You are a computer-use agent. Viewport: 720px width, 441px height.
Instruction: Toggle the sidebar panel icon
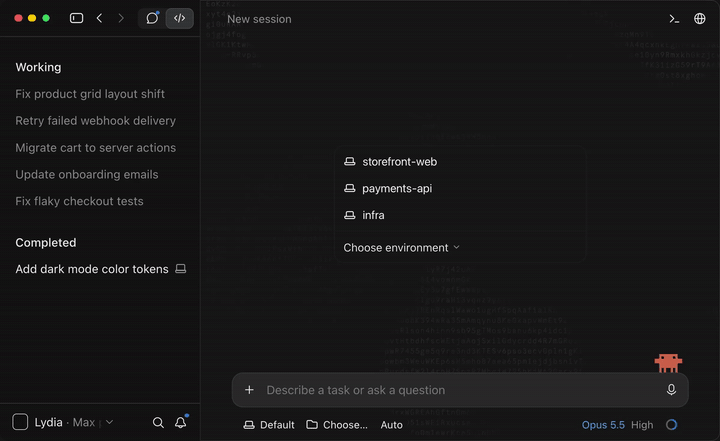click(76, 18)
